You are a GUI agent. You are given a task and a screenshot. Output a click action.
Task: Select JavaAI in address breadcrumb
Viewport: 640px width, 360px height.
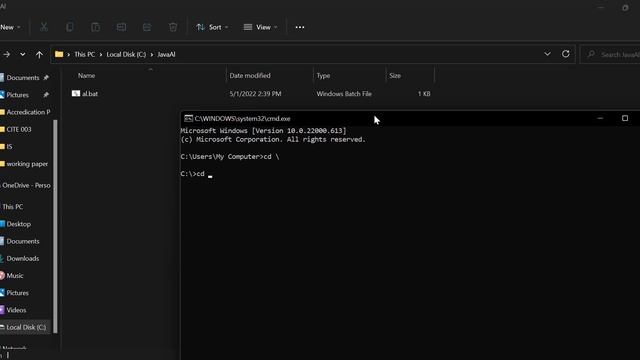pos(166,54)
